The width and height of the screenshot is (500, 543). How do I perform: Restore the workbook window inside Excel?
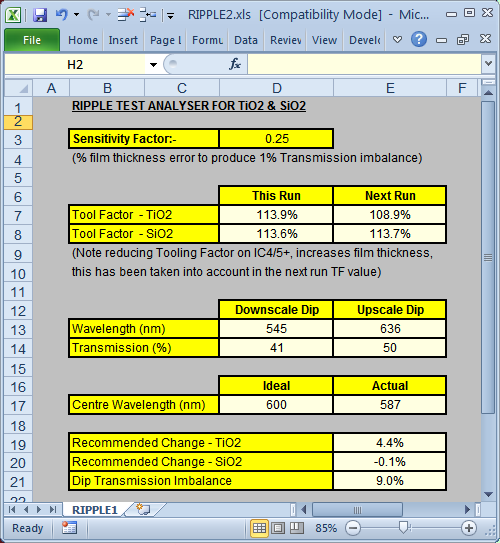(x=463, y=40)
